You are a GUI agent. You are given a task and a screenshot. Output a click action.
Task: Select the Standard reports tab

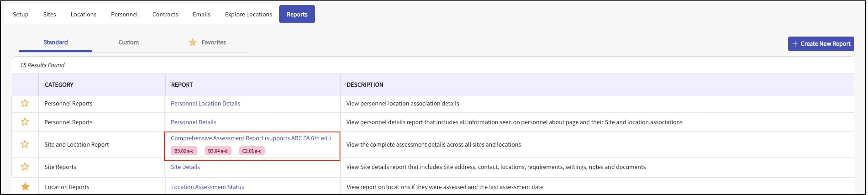pos(56,42)
